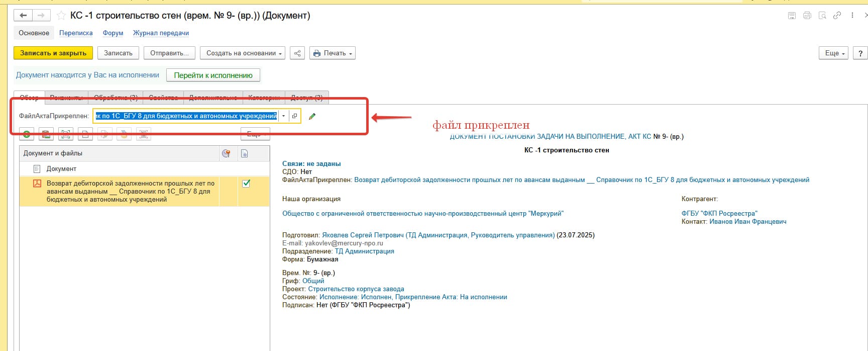The image size is (868, 351).
Task: Open the Печать dropdown menu
Action: [333, 53]
